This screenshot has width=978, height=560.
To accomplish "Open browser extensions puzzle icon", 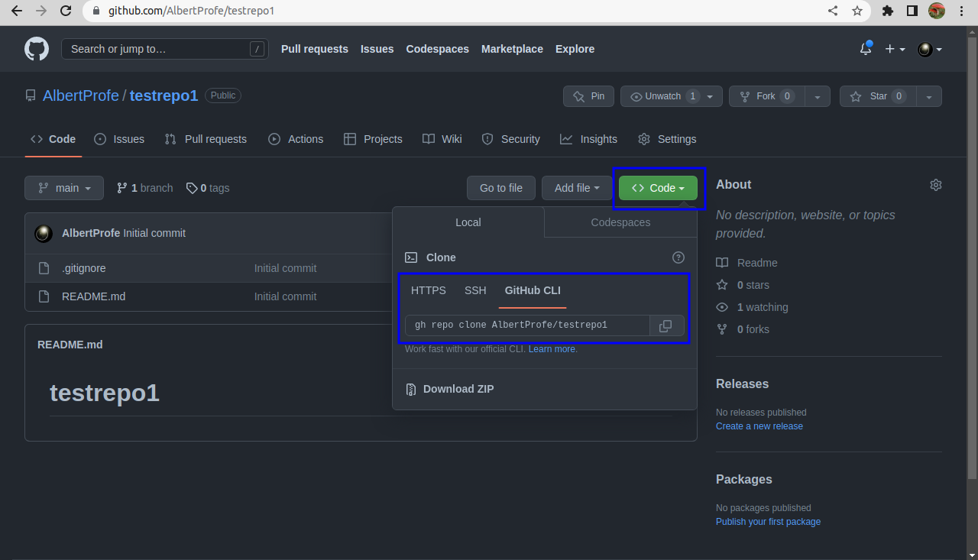I will click(x=888, y=11).
